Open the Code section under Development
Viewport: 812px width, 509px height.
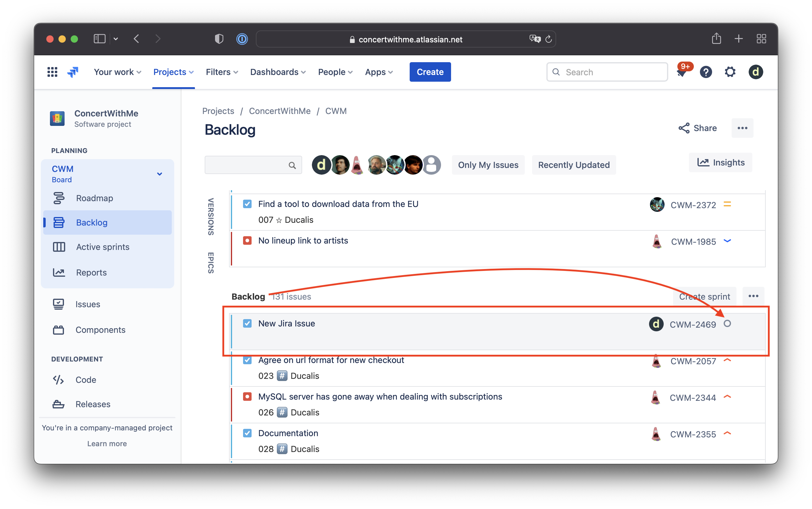86,379
